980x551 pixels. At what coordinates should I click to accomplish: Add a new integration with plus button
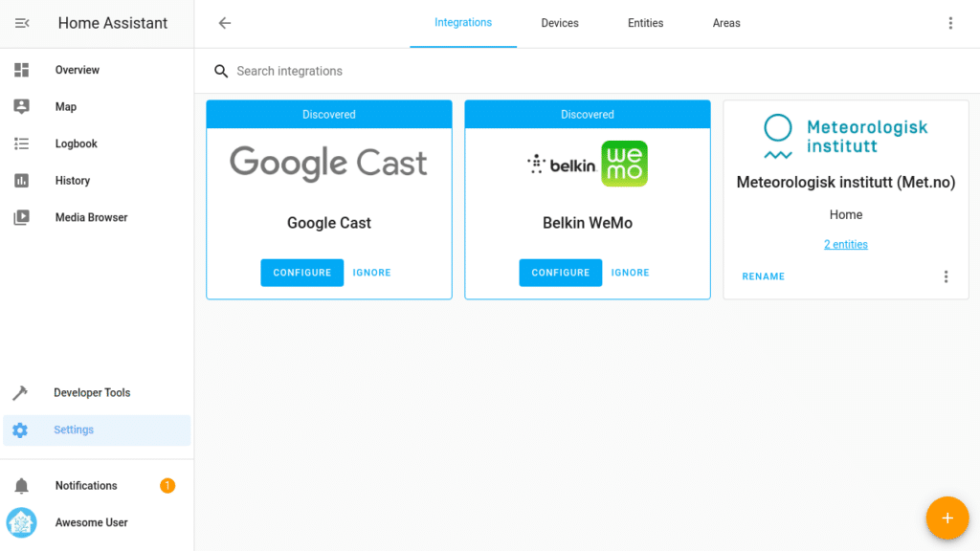947,518
